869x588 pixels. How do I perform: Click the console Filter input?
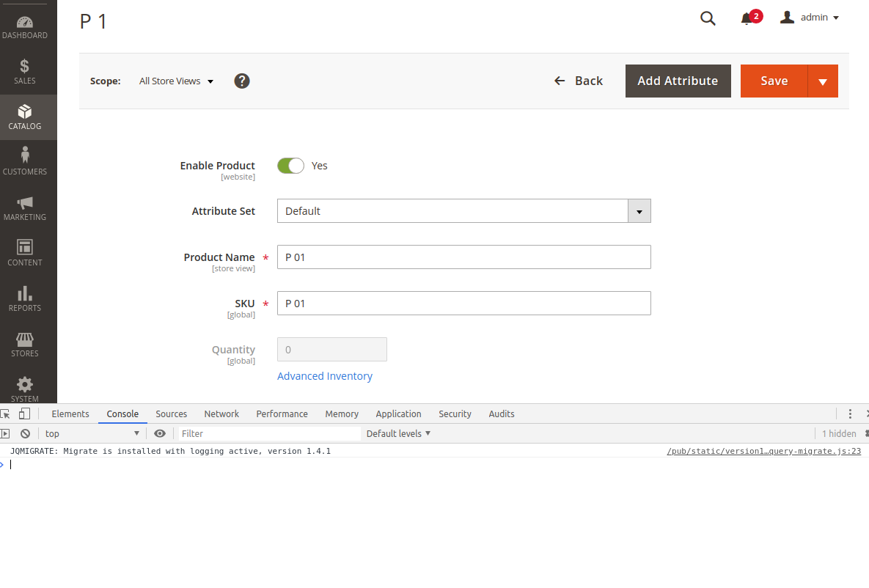(x=269, y=433)
